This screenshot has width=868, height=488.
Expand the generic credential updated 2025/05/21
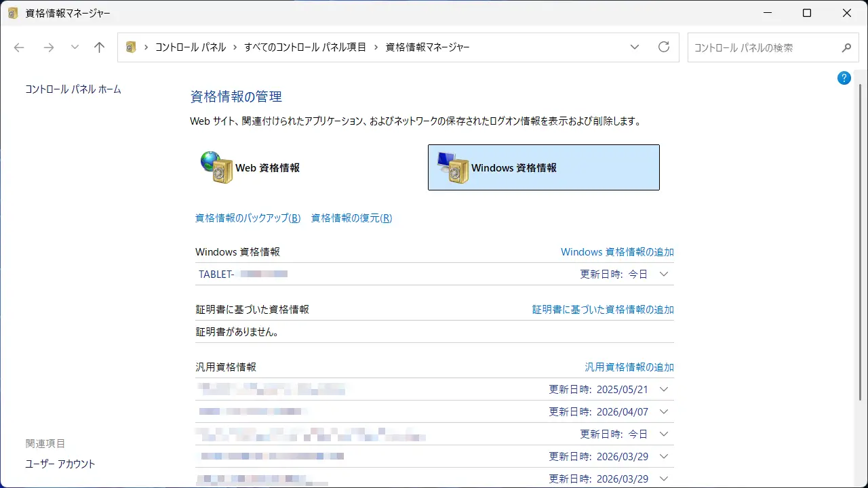(664, 389)
